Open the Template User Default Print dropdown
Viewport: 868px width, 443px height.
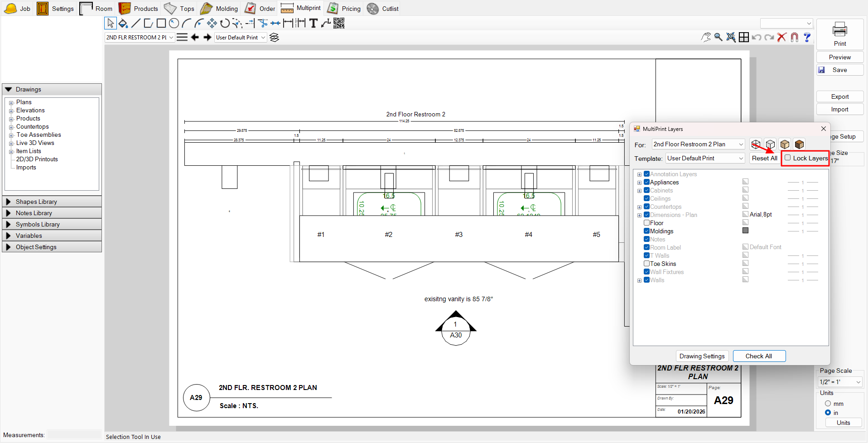point(705,158)
